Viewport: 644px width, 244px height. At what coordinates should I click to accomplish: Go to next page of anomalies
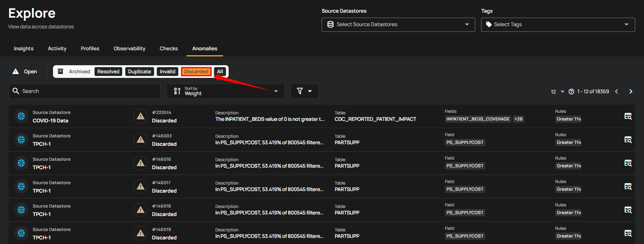pos(631,91)
